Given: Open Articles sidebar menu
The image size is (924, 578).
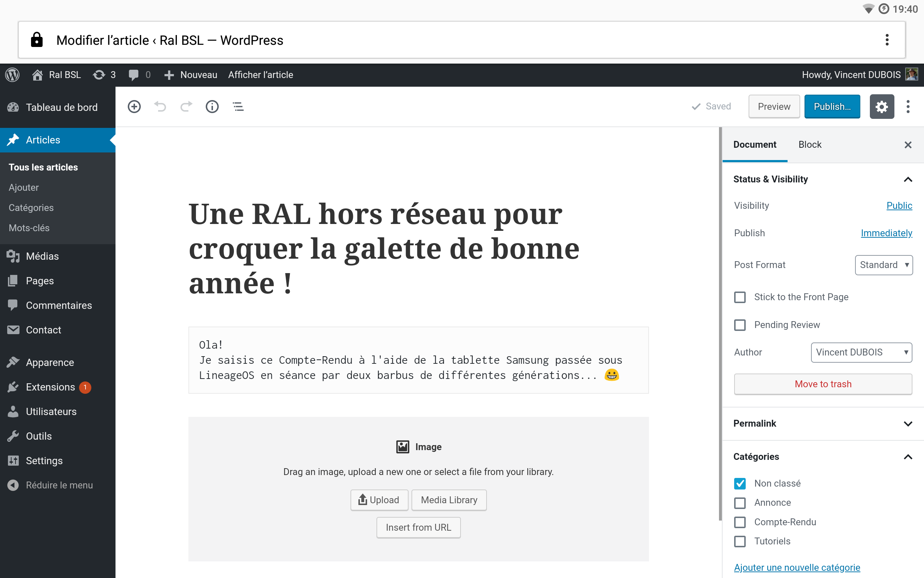Looking at the screenshot, I should coord(58,140).
